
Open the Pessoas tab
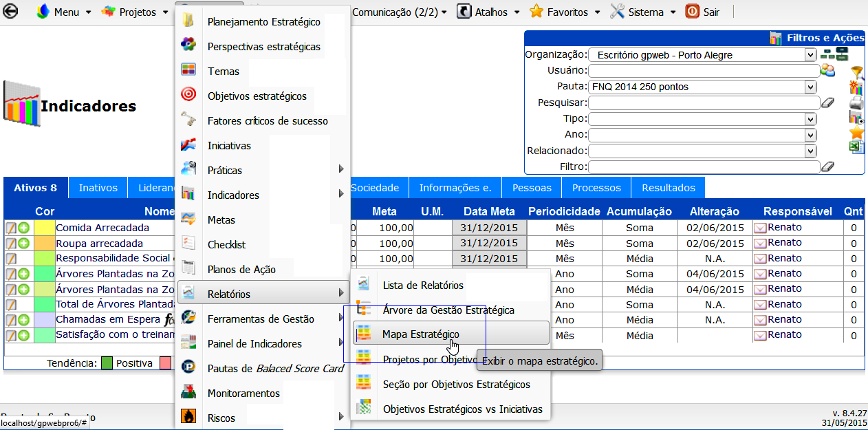click(x=532, y=188)
